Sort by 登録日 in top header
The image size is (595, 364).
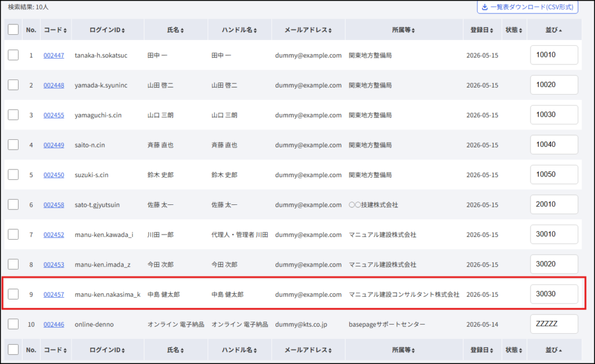tap(482, 30)
